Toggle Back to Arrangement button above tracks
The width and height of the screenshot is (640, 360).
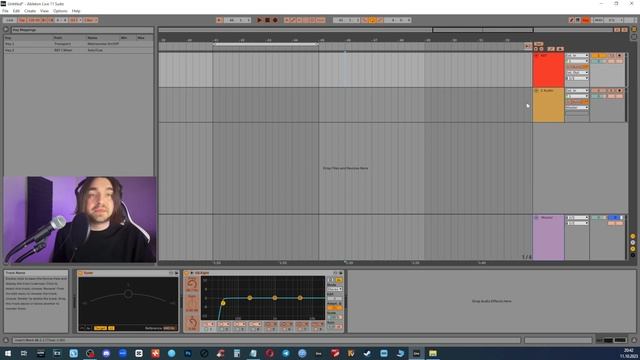coord(528,46)
